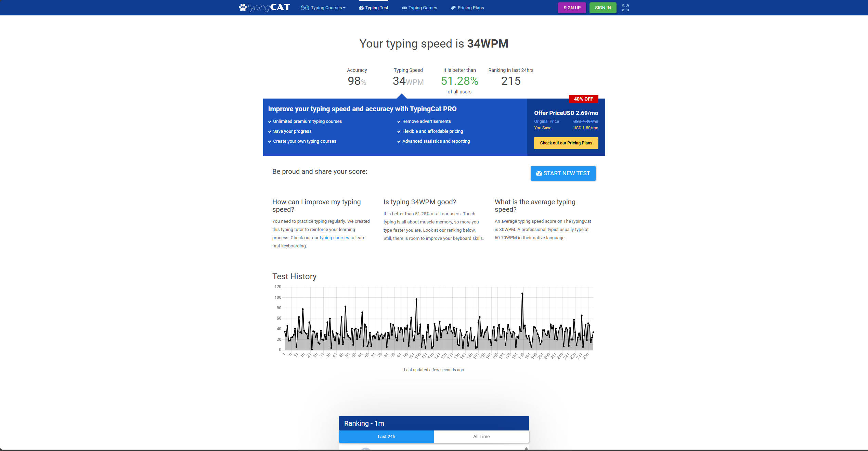This screenshot has height=451, width=868.
Task: Click the 34WPM typing speed stat
Action: tap(408, 81)
